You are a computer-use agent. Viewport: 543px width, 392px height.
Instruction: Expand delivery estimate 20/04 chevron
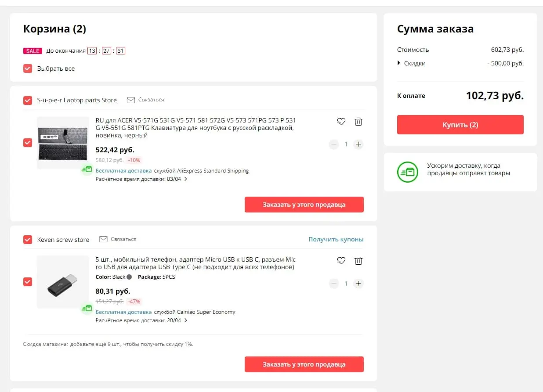pyautogui.click(x=186, y=320)
